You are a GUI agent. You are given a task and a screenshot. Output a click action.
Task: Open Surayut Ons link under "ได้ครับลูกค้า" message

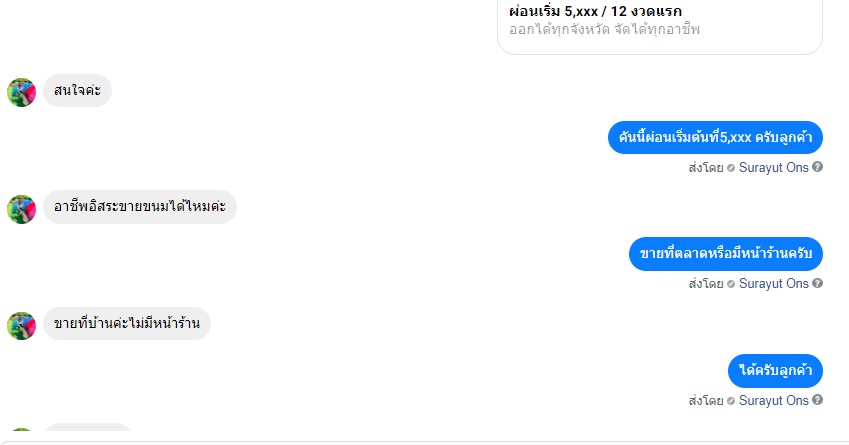773,401
